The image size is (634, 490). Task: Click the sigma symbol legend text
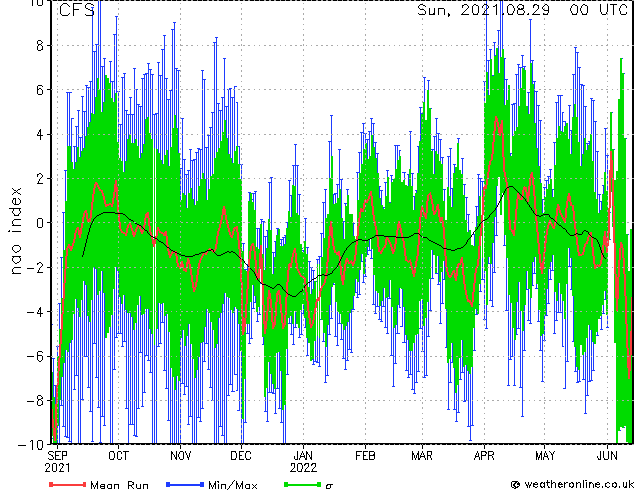[x=329, y=486]
